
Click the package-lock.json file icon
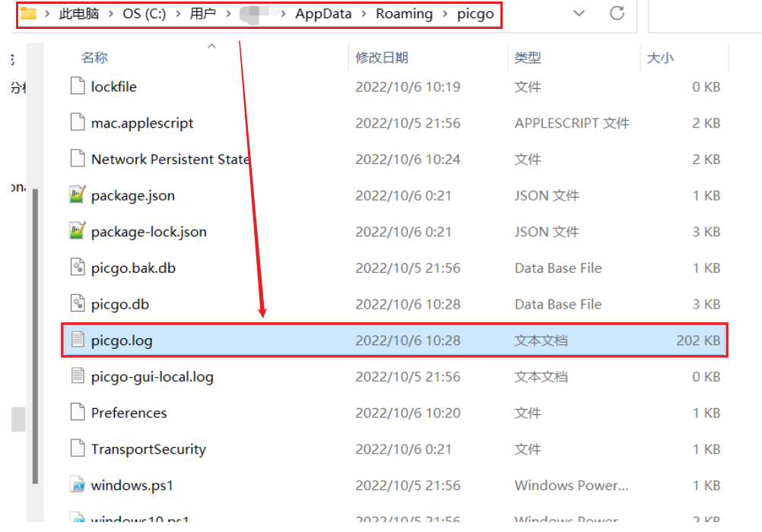point(78,231)
